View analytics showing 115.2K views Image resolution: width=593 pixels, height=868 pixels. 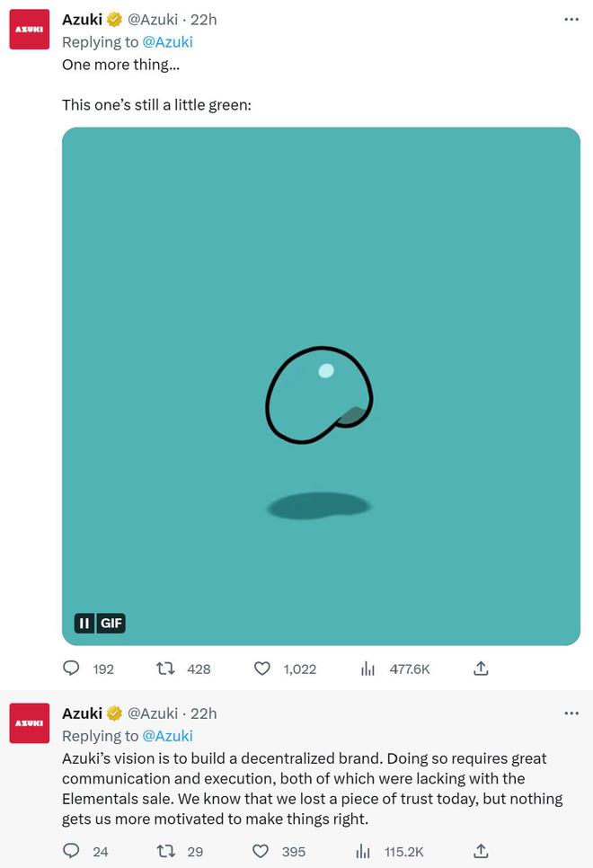click(x=363, y=851)
